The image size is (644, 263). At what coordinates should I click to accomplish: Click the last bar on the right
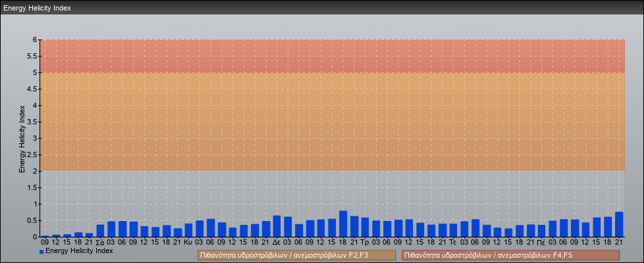coord(619,224)
